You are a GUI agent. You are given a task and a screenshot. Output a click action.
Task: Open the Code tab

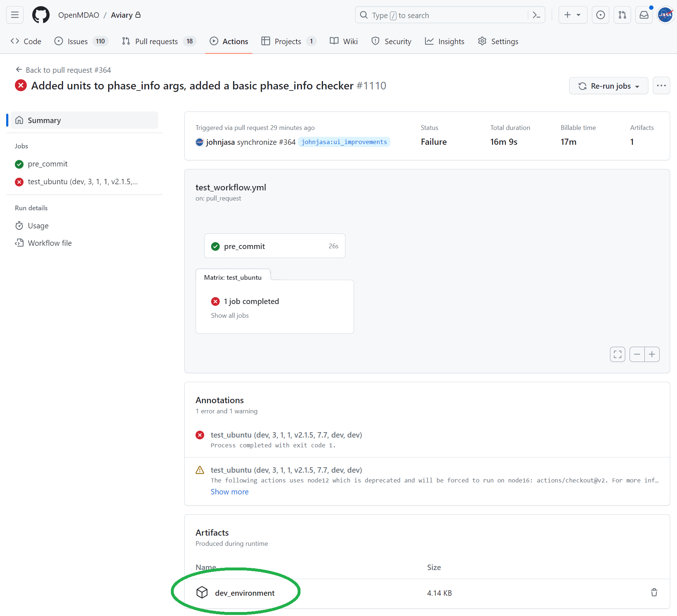tap(26, 41)
